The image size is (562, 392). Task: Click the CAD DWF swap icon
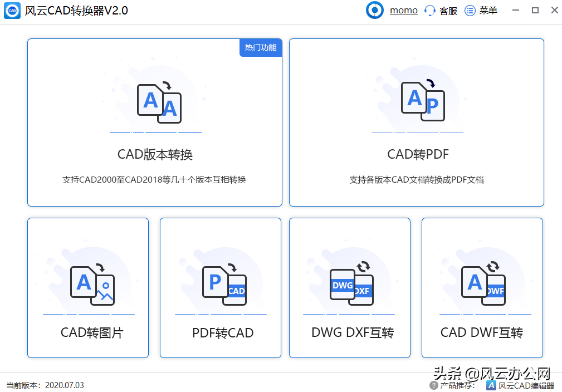click(483, 284)
